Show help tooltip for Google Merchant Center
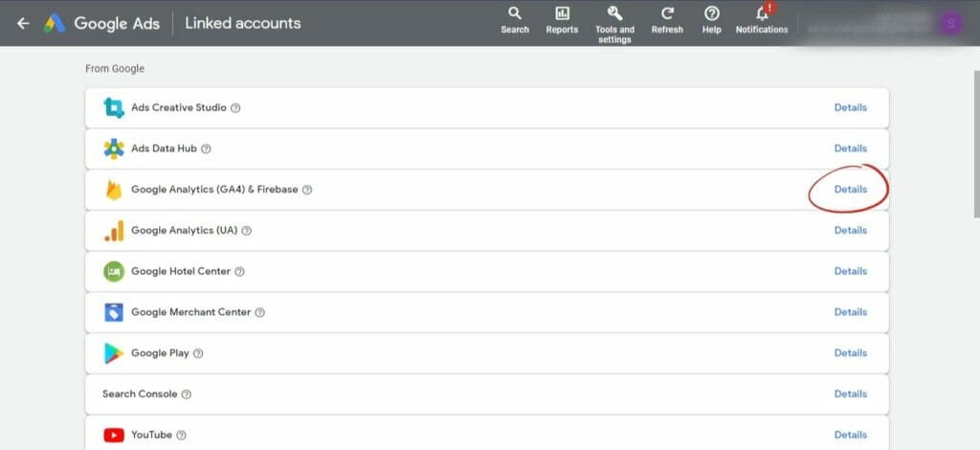Viewport: 980px width, 450px height. [259, 312]
